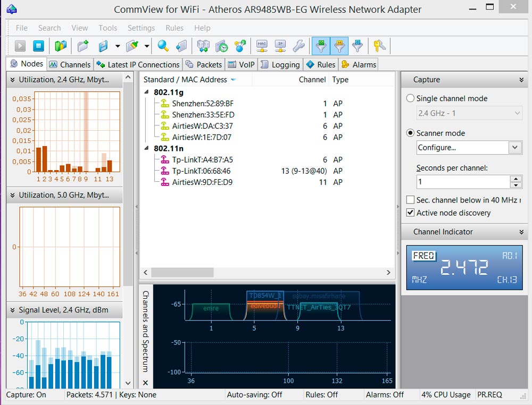Collapse the 802.11g tree group
This screenshot has height=405, width=532.
click(x=147, y=92)
